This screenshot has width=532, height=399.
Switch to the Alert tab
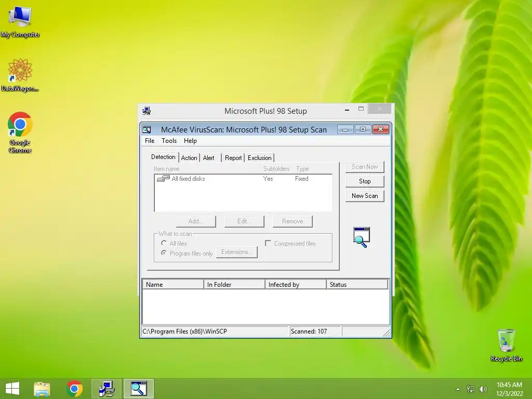click(x=209, y=158)
